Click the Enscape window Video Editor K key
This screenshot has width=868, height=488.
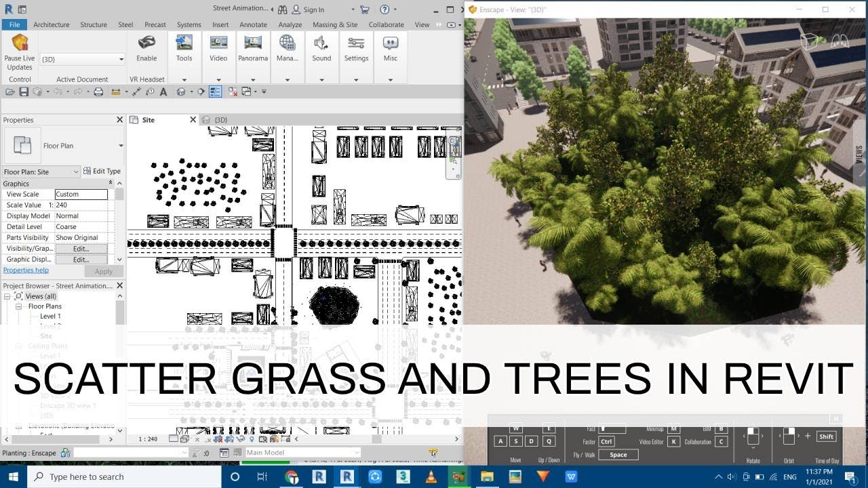pyautogui.click(x=673, y=442)
